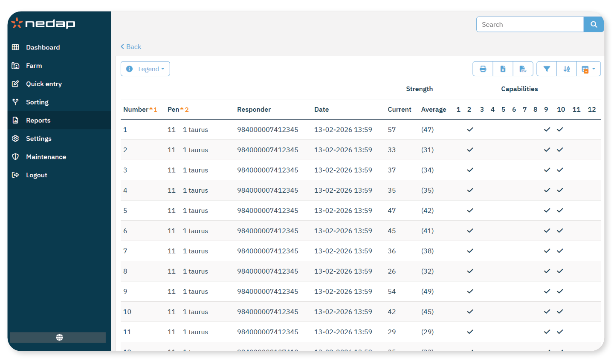
Task: Click current strength value 33
Action: tap(392, 150)
